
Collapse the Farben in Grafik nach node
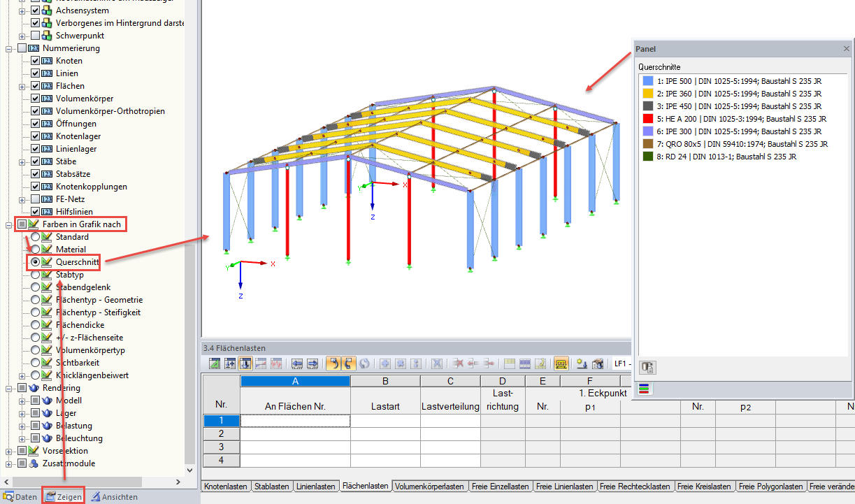click(x=9, y=224)
